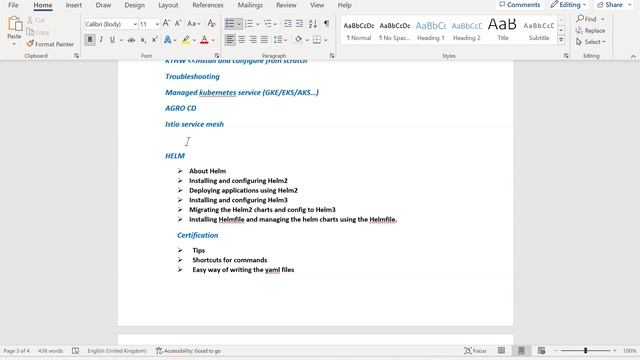The image size is (640, 360).
Task: Apply the No Spacing style
Action: (394, 30)
